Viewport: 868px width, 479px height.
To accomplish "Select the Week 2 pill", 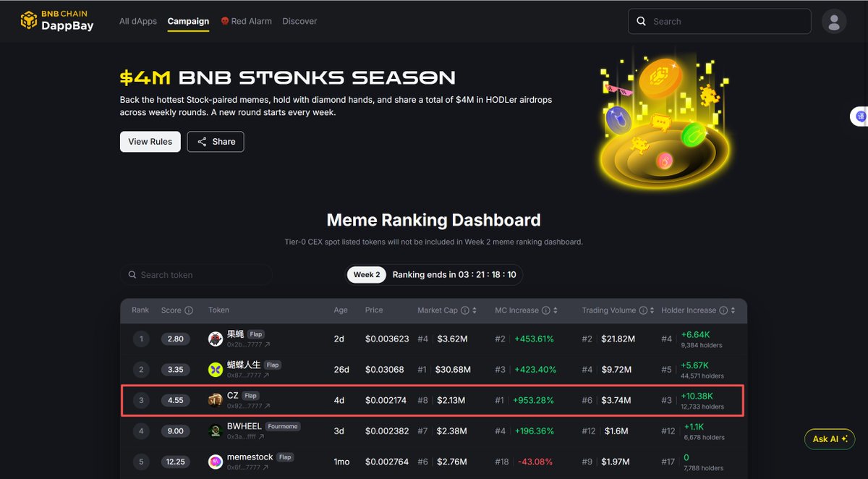I will pyautogui.click(x=367, y=275).
